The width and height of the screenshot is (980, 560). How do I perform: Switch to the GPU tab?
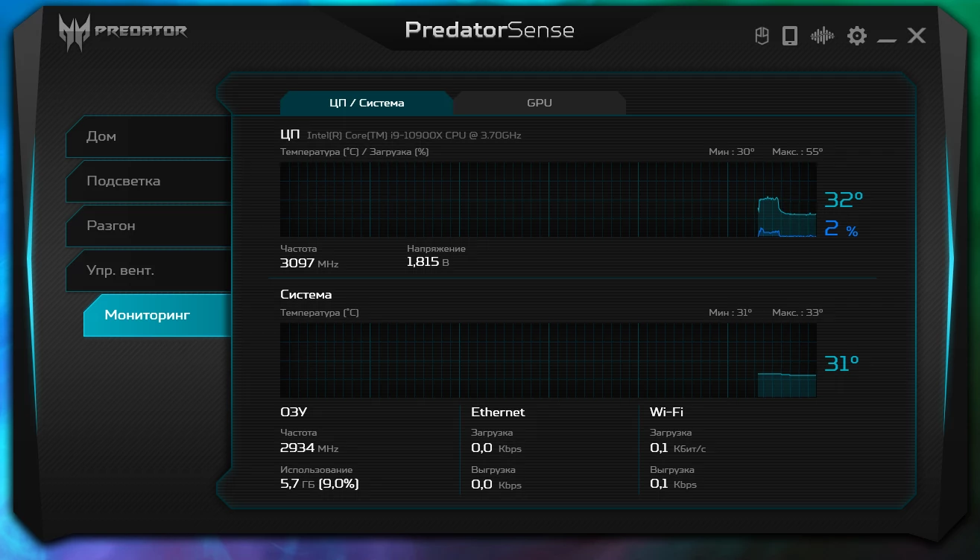540,103
